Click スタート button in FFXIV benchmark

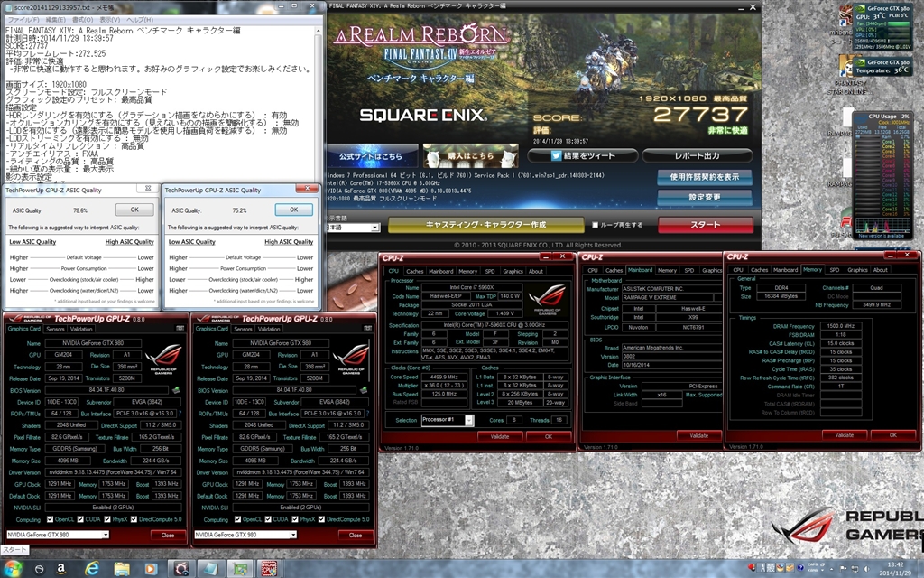point(706,225)
